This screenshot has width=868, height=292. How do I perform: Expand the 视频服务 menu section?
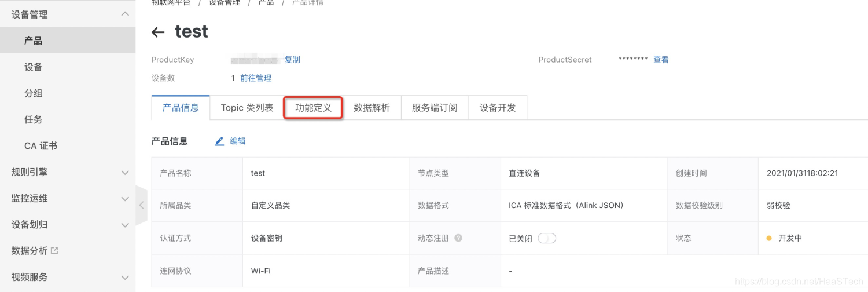tap(125, 278)
